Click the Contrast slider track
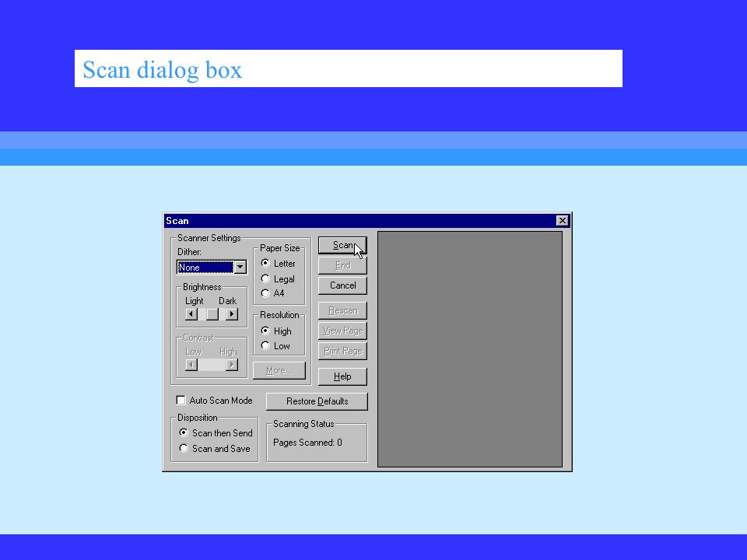Viewport: 747px width, 560px height. (x=212, y=365)
